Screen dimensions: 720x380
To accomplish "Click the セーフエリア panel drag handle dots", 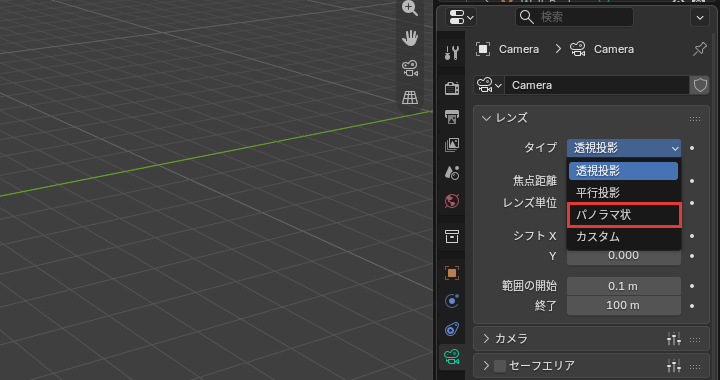I will pyautogui.click(x=695, y=366).
